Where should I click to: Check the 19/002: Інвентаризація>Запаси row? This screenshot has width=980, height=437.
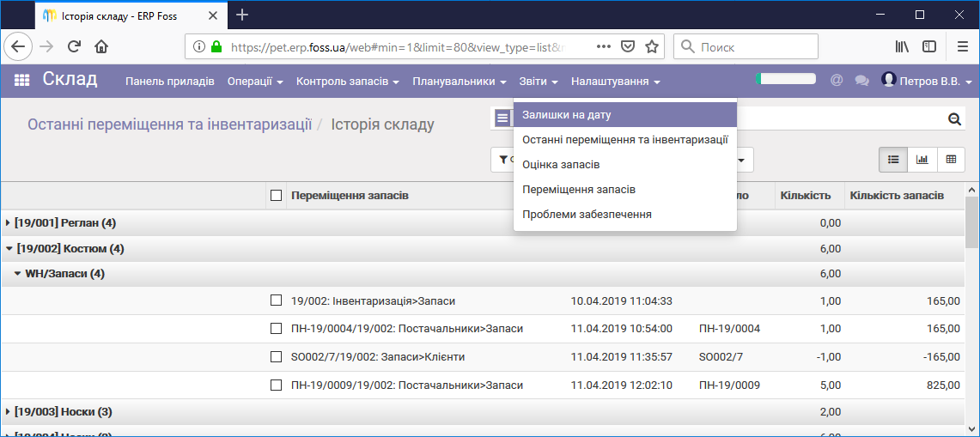coord(276,300)
